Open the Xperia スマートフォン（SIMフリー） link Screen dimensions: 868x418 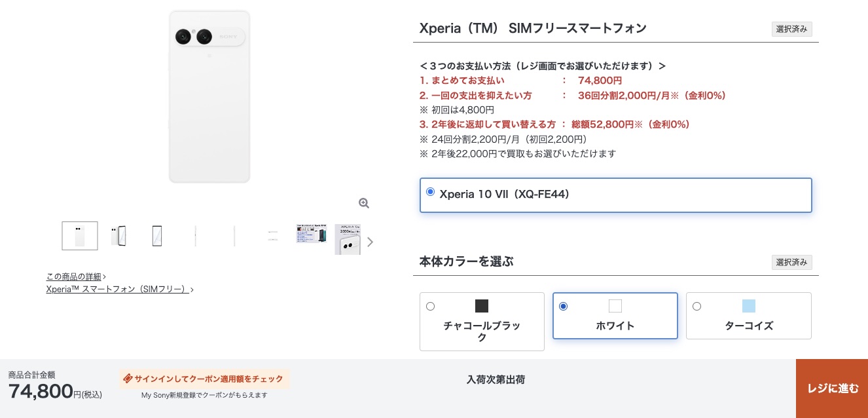pyautogui.click(x=118, y=289)
